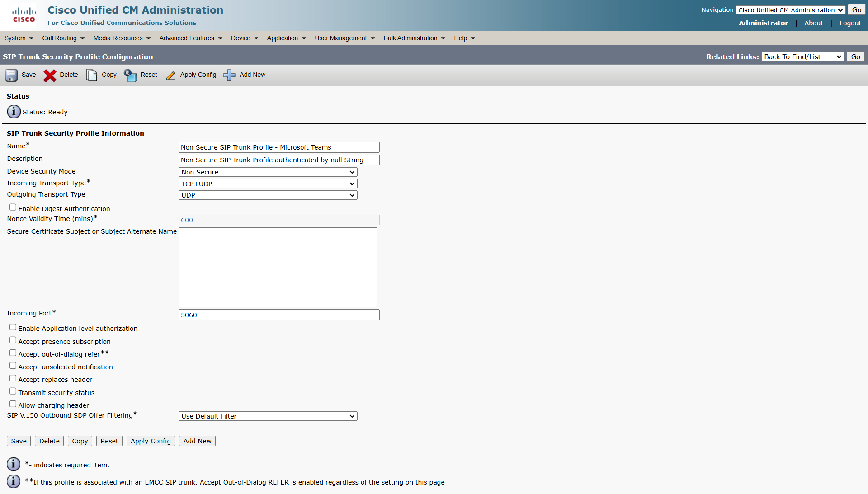Click the Save floppy disk icon
The height and width of the screenshot is (494, 868).
(11, 75)
